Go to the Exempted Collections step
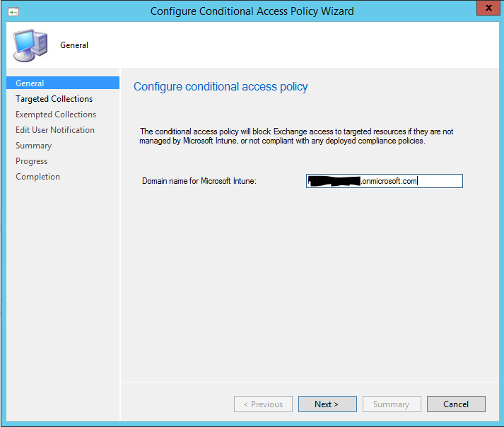The width and height of the screenshot is (504, 427). coord(56,114)
